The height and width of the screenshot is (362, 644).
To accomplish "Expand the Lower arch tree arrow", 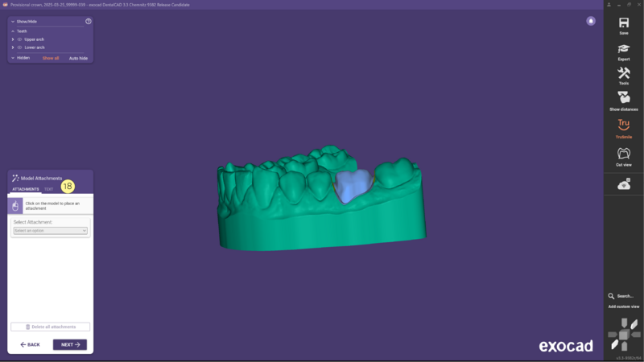I will (13, 47).
